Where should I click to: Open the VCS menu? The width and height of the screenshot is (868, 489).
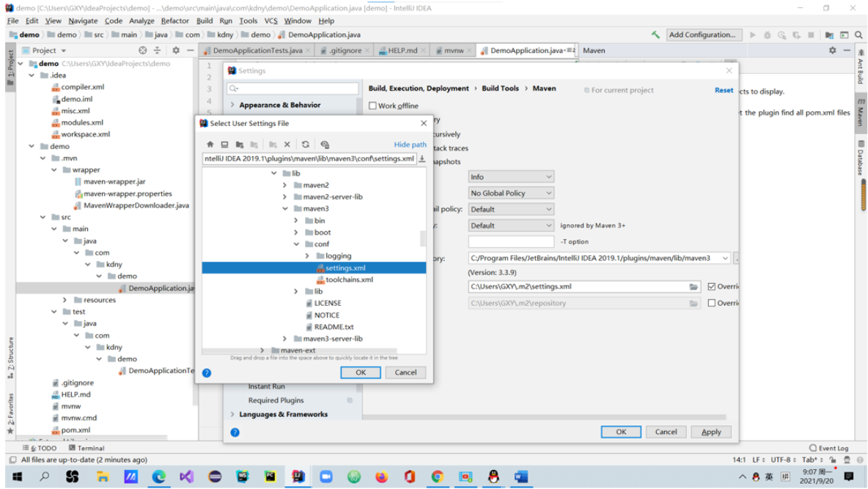coord(271,21)
